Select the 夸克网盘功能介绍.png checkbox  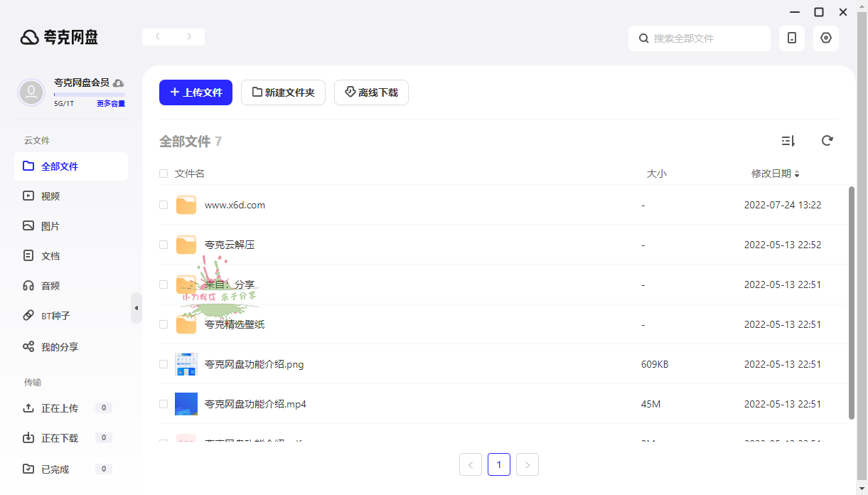tap(164, 364)
